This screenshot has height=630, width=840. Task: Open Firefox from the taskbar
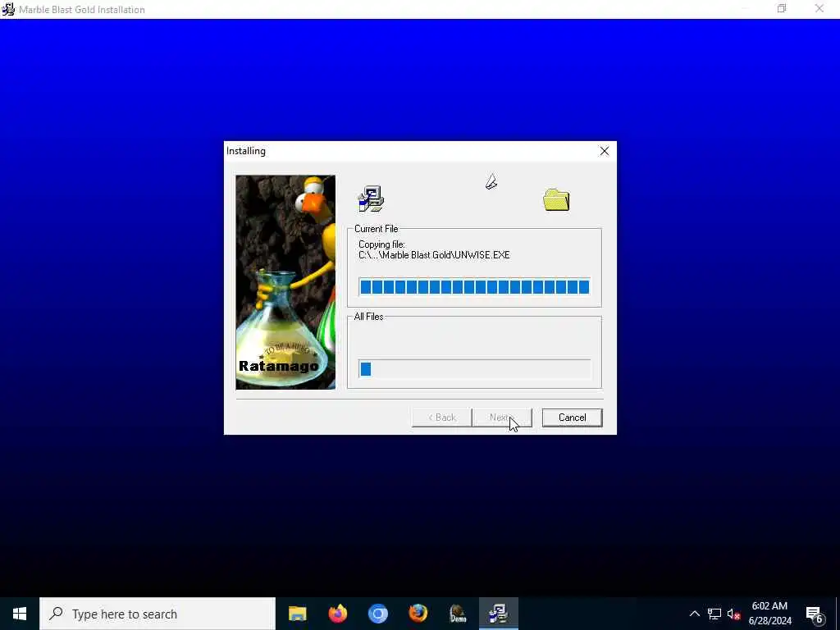pos(337,614)
